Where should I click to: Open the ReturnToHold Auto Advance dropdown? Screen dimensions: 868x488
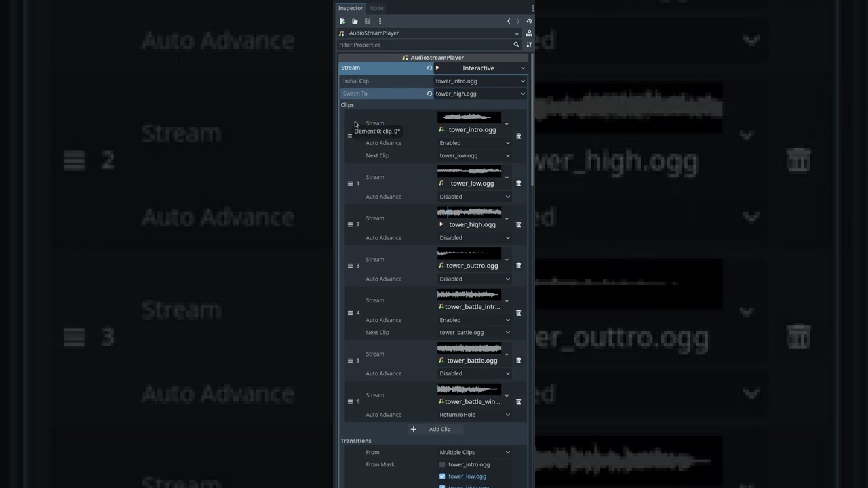click(475, 415)
